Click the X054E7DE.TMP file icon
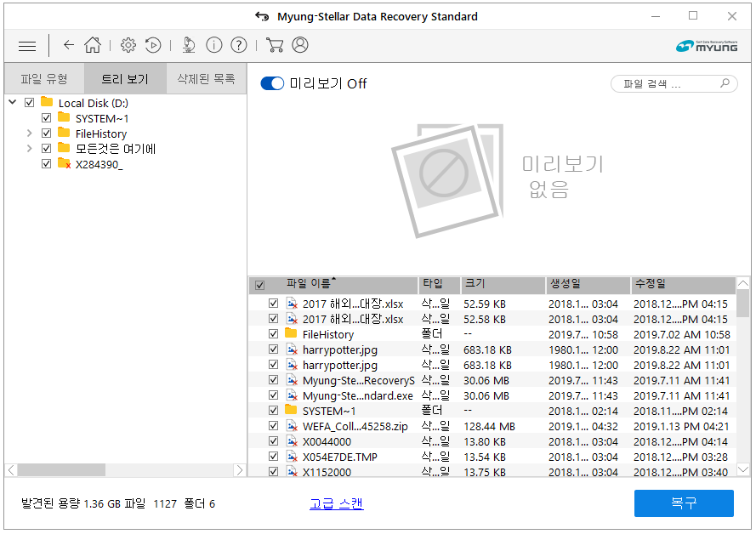Screen dimensions: 756x534 click(292, 457)
